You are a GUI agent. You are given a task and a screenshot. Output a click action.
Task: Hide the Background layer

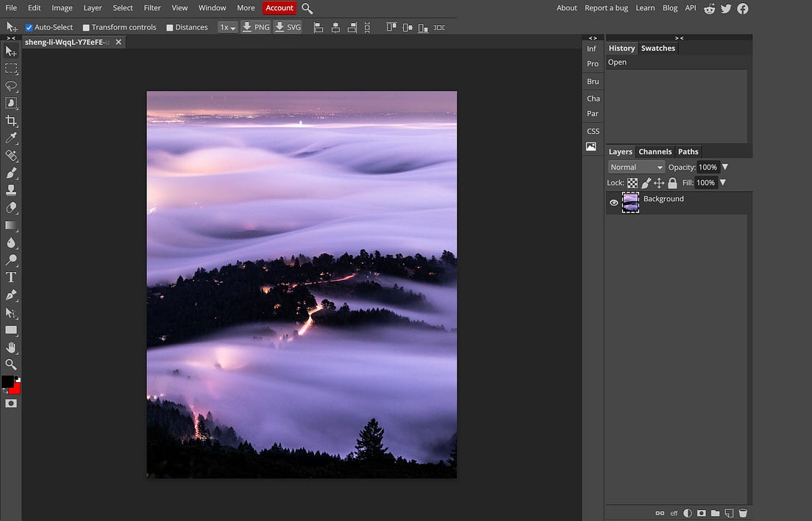613,202
